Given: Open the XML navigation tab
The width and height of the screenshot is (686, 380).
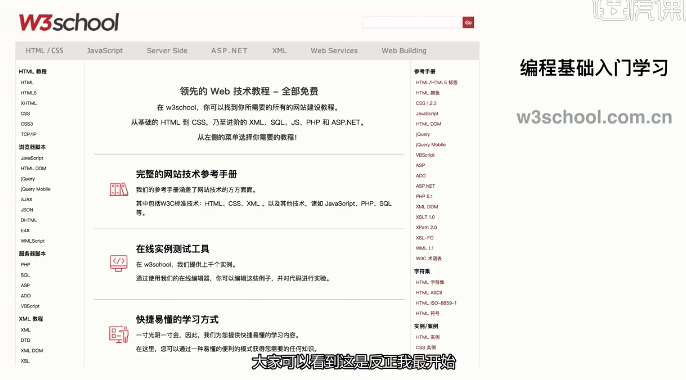Looking at the screenshot, I should pos(279,51).
